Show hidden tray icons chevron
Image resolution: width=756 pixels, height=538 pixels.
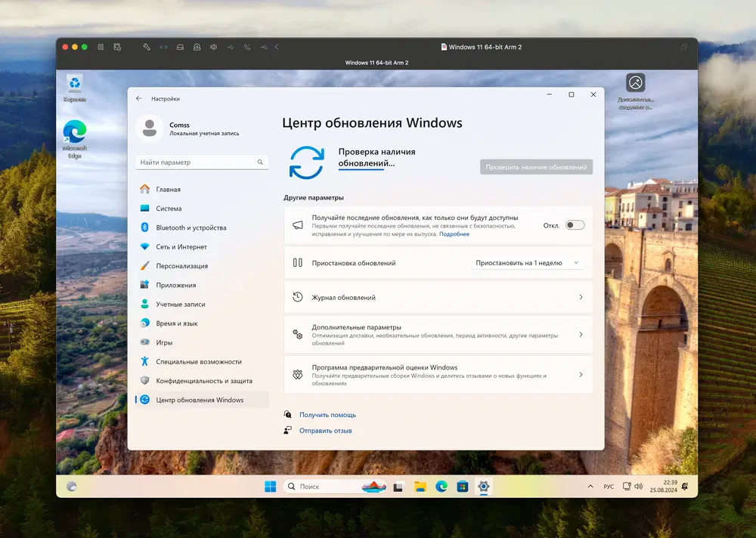point(590,487)
